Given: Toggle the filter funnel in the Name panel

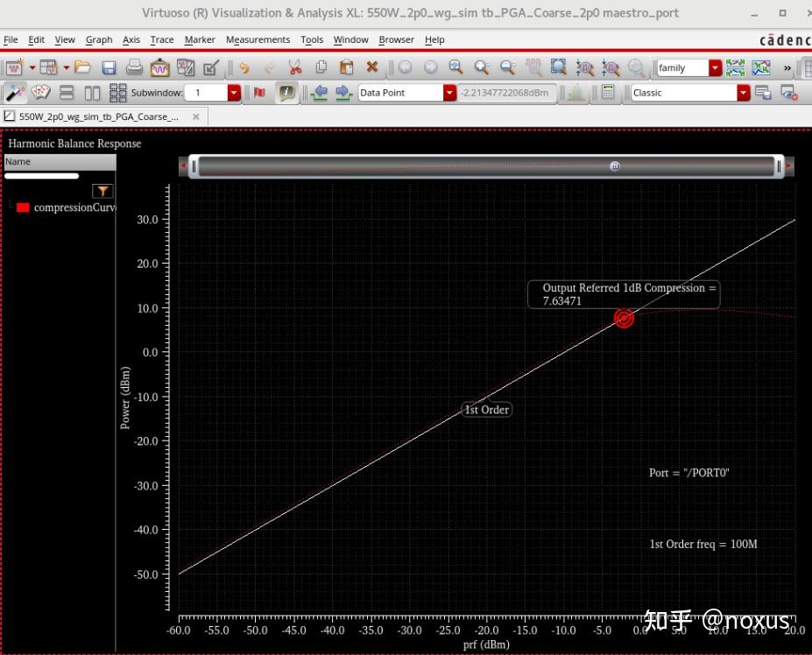Looking at the screenshot, I should 102,191.
